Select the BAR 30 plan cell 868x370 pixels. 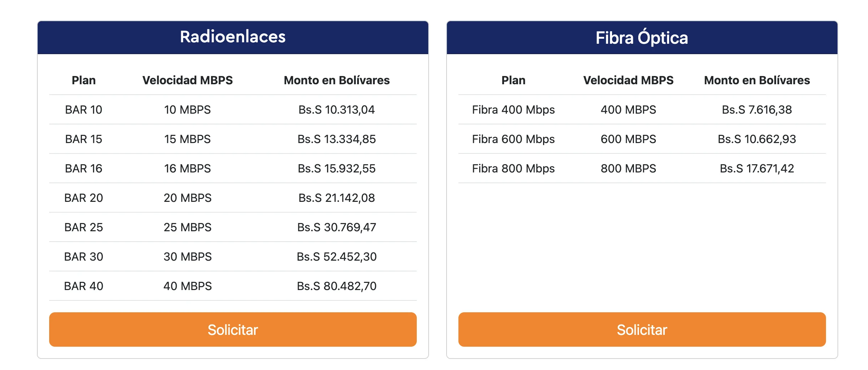tap(84, 257)
